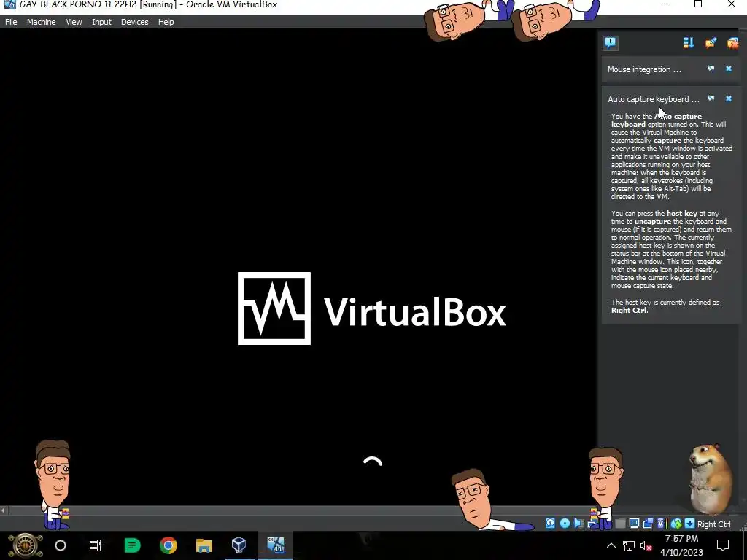Screen dimensions: 747x560
Task: Open the green chat app in taskbar
Action: (x=132, y=545)
